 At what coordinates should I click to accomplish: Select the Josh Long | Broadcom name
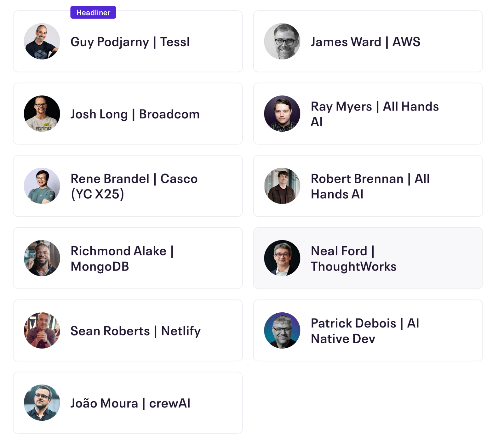[135, 114]
